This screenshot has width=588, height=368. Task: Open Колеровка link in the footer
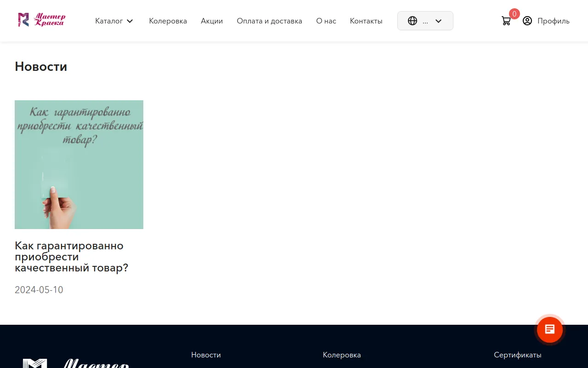(x=342, y=355)
